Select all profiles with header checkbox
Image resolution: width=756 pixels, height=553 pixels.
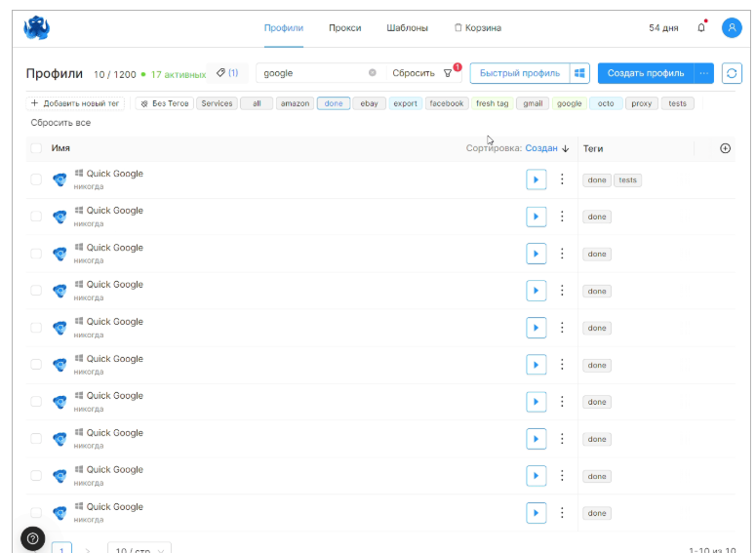click(x=36, y=148)
